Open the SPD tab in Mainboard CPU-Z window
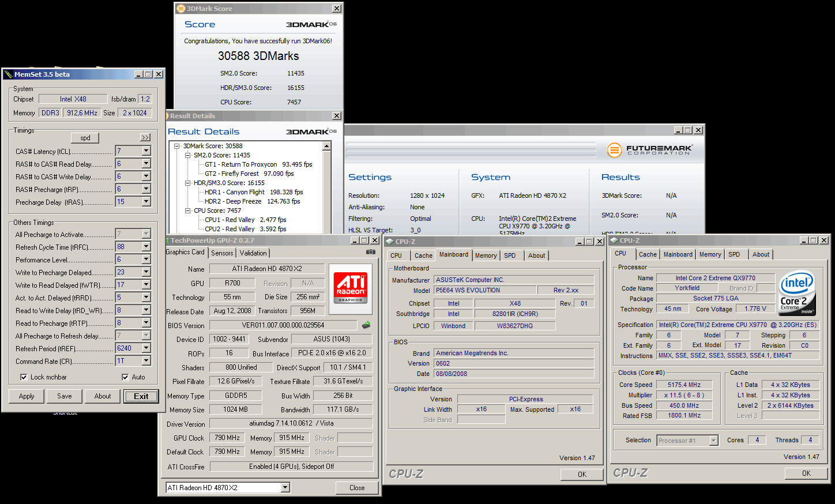This screenshot has height=504, width=835. pos(510,255)
